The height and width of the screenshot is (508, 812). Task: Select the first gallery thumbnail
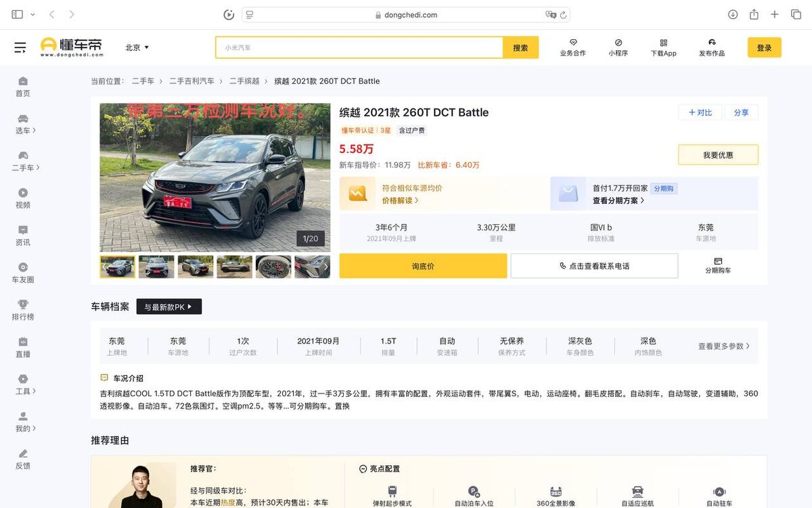pyautogui.click(x=118, y=266)
